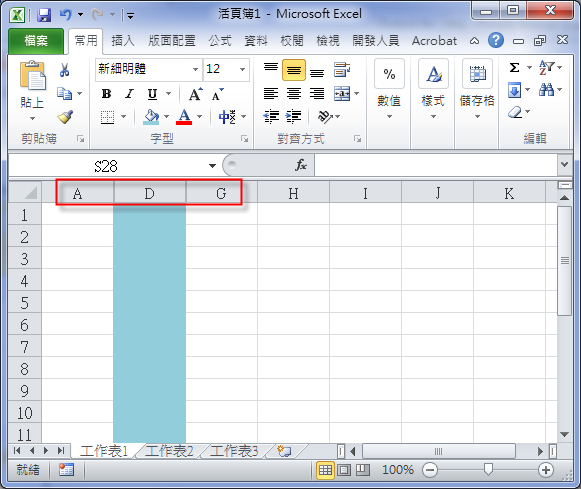Click the vertical scrollbar thumb

click(565, 261)
